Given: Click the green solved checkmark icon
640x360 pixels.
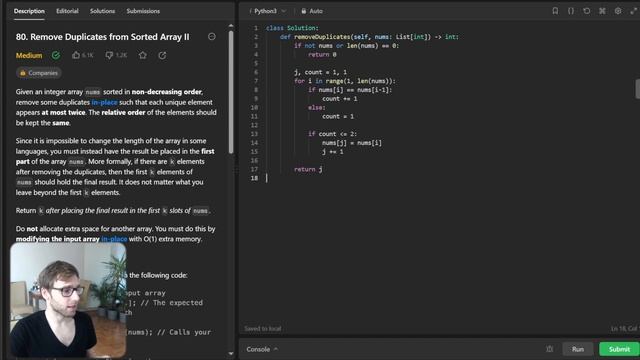Looking at the screenshot, I should [56, 55].
